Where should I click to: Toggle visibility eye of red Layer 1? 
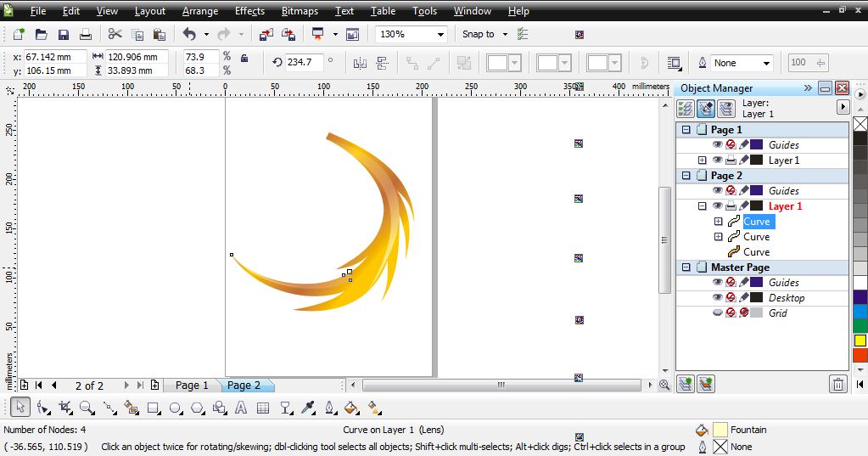pos(718,206)
